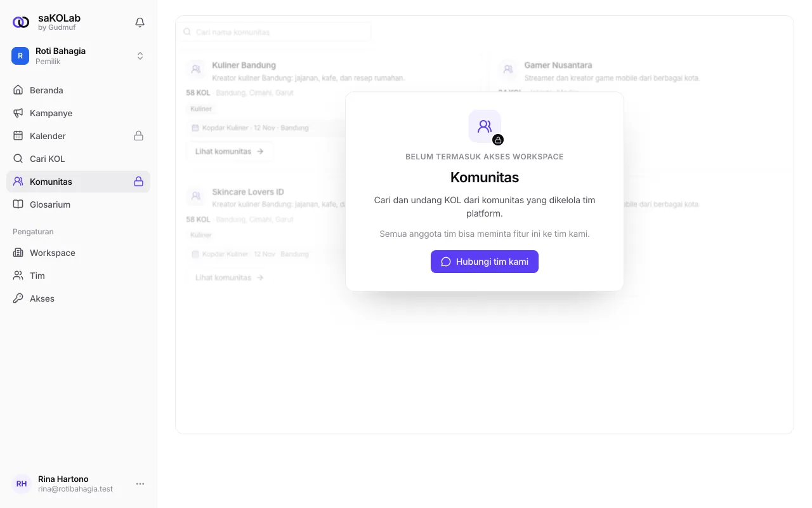Screen dimensions: 812x508
Task: Select Tim in the sidebar menu
Action: coord(79,276)
